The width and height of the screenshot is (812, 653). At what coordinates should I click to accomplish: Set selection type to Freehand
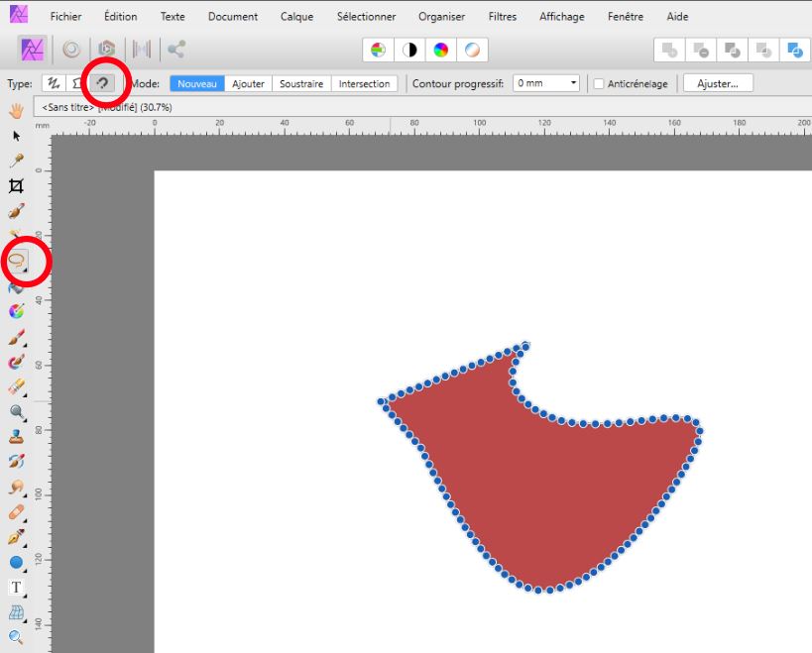[54, 83]
